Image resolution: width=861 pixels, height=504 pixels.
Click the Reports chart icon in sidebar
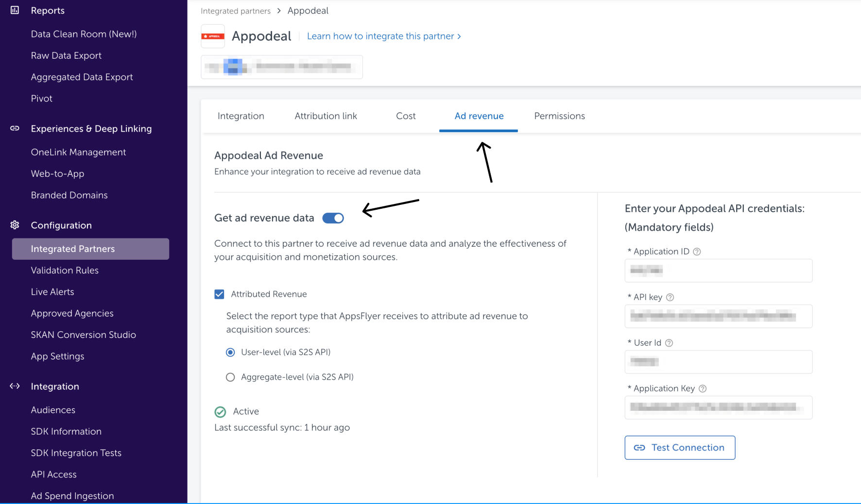click(x=15, y=10)
